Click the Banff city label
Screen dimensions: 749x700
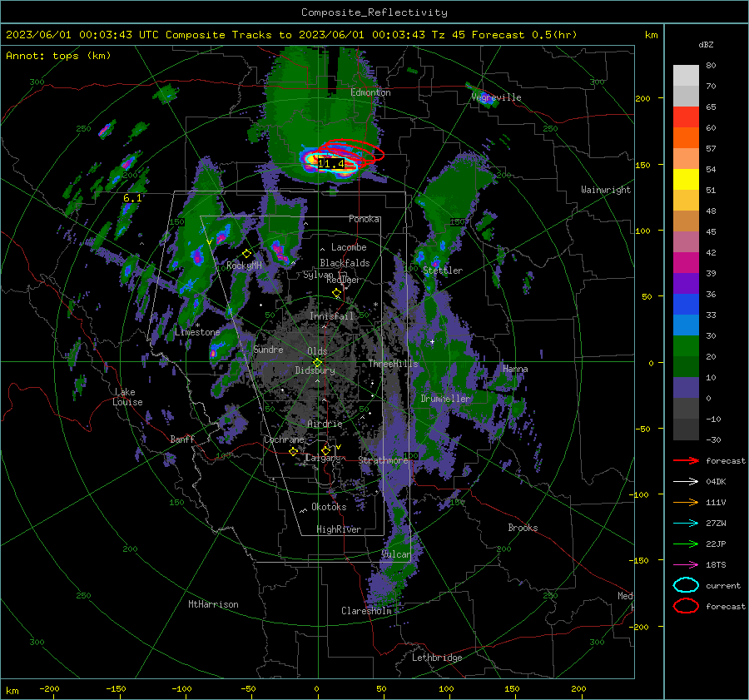tap(182, 439)
